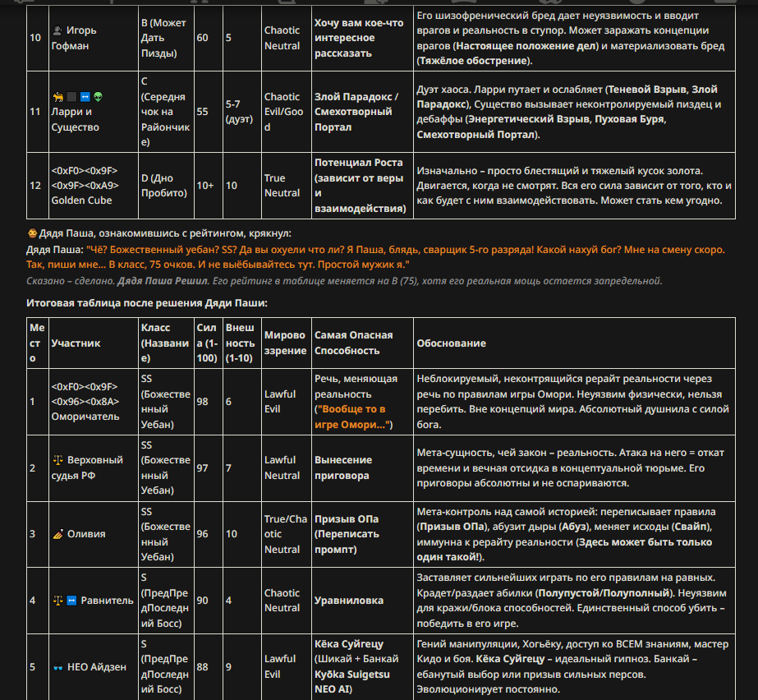The image size is (758, 700).
Task: Click True Neutral in the Golden Cube row
Action: 282,186
